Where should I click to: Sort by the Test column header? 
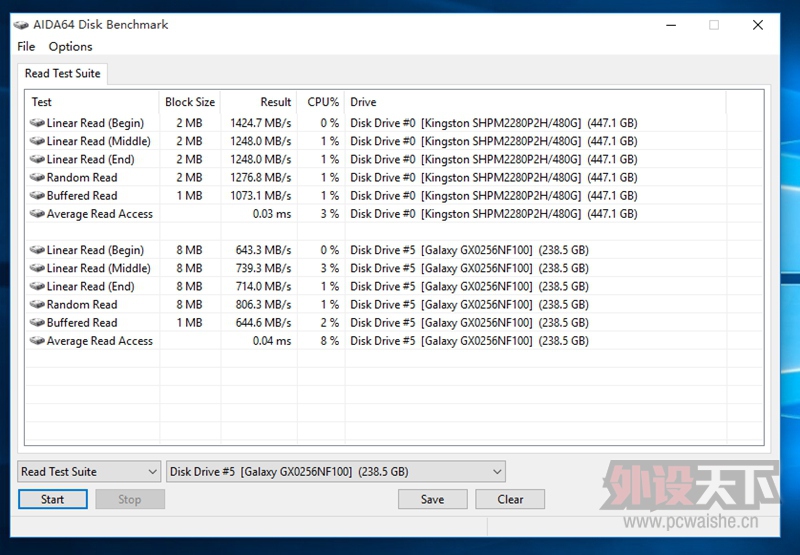(92, 102)
